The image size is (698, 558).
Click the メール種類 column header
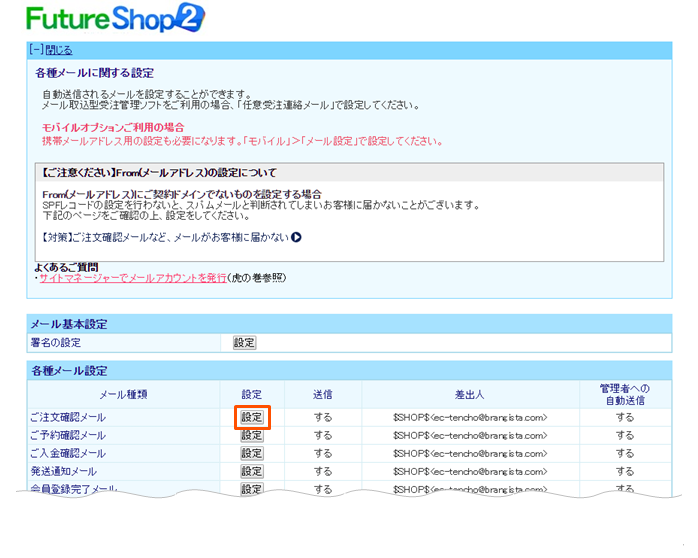tap(123, 394)
